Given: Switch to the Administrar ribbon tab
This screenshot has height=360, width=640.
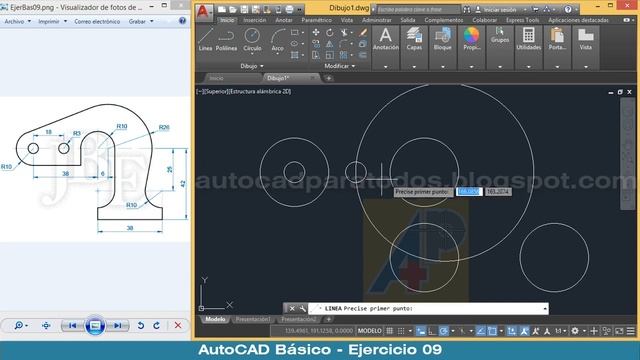Looking at the screenshot, I should pos(377,20).
